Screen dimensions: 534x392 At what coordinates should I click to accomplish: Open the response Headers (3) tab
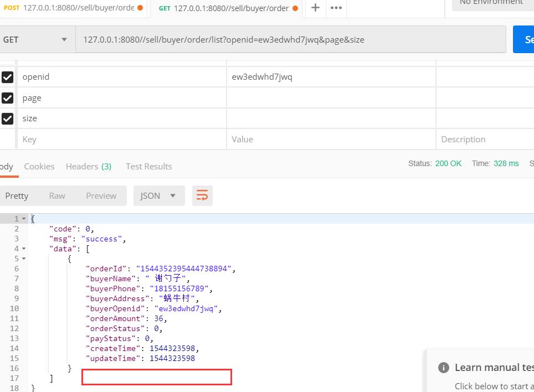coord(89,167)
